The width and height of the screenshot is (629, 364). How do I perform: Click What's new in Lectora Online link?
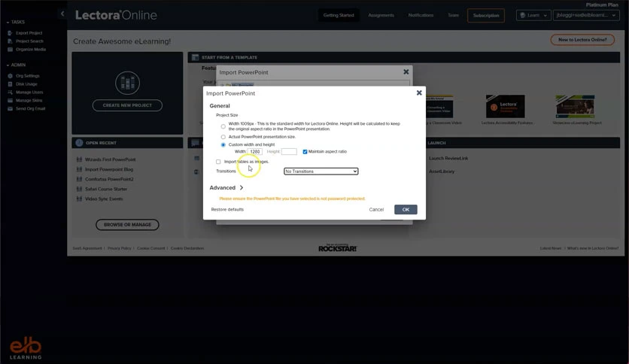coord(593,248)
